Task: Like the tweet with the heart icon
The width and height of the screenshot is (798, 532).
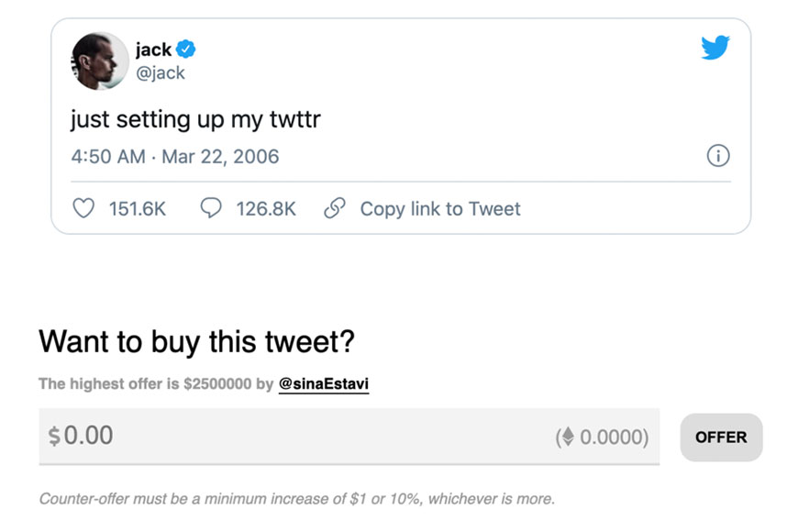Action: 83,209
